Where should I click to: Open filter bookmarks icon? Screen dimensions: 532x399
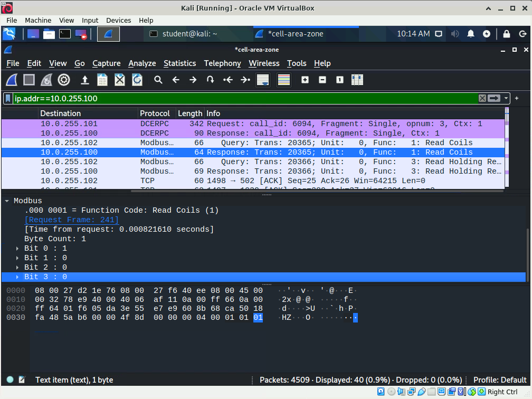point(8,98)
